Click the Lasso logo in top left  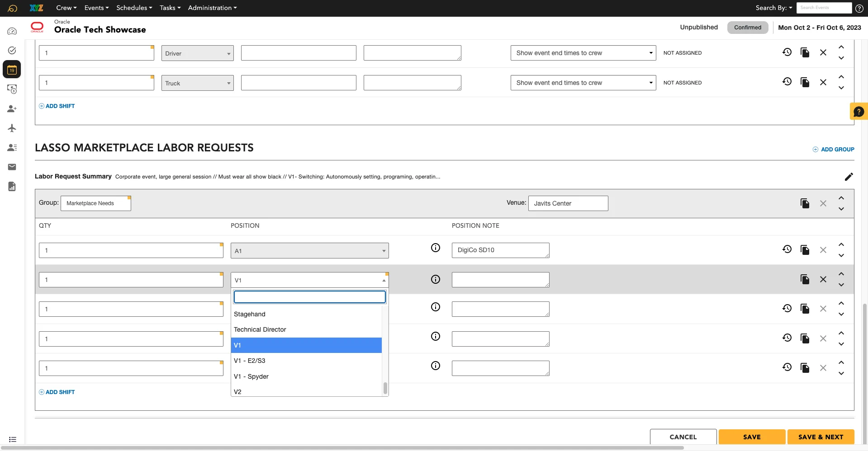pos(13,8)
